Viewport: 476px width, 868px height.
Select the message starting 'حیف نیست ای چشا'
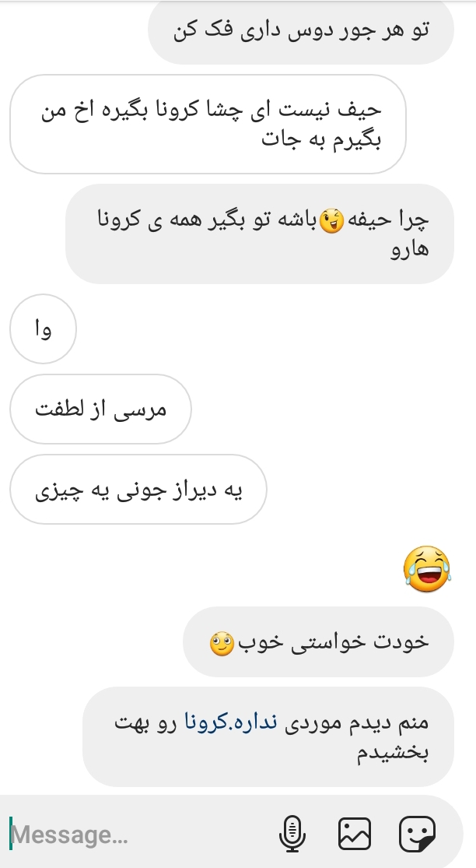[208, 124]
